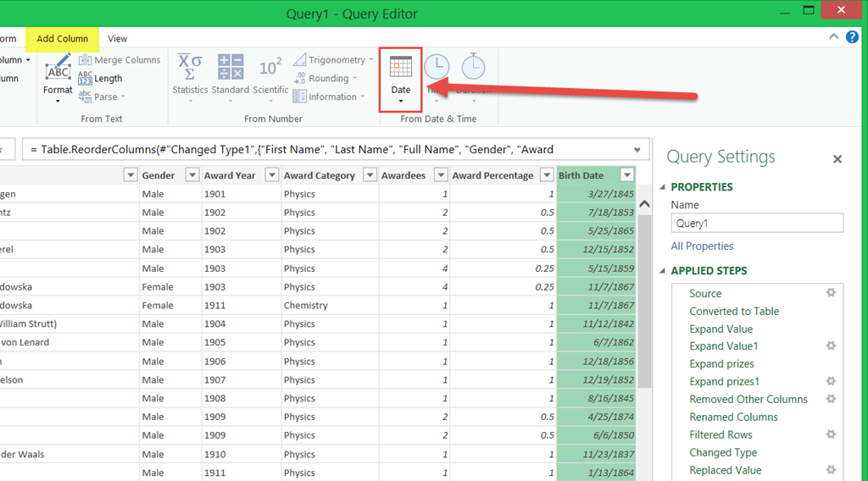Open the Statistics sigma icon
The height and width of the screenshot is (481, 868).
coord(189,66)
